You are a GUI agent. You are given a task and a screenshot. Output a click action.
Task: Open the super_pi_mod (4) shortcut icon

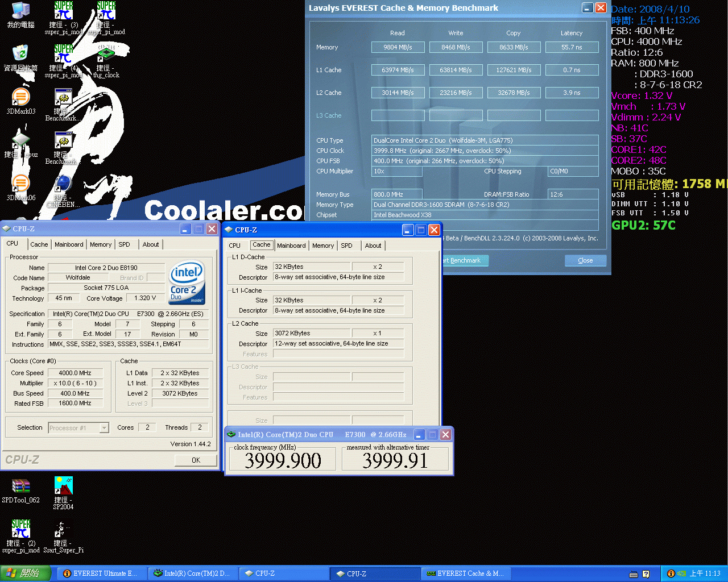[x=63, y=61]
